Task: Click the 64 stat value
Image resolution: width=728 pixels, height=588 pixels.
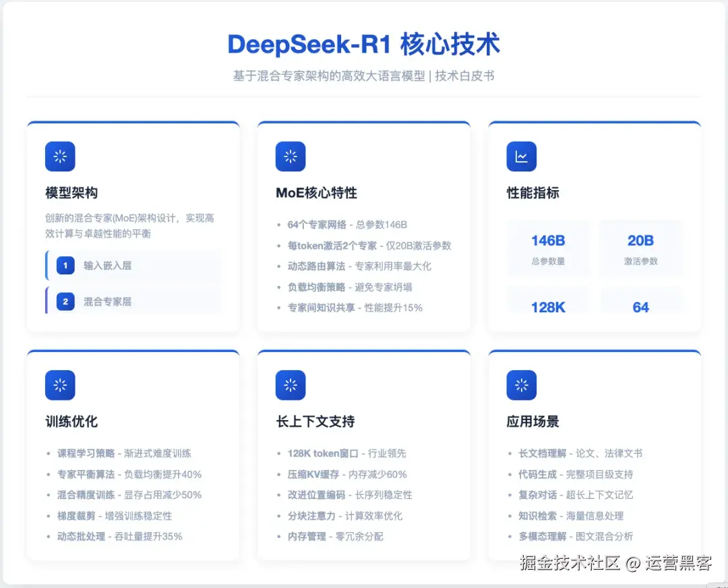Action: (x=641, y=307)
